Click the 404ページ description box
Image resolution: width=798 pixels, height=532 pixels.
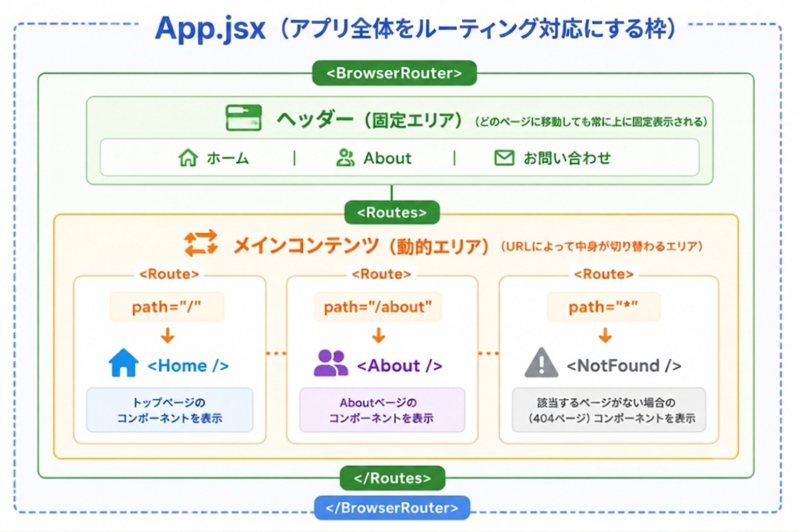(609, 410)
